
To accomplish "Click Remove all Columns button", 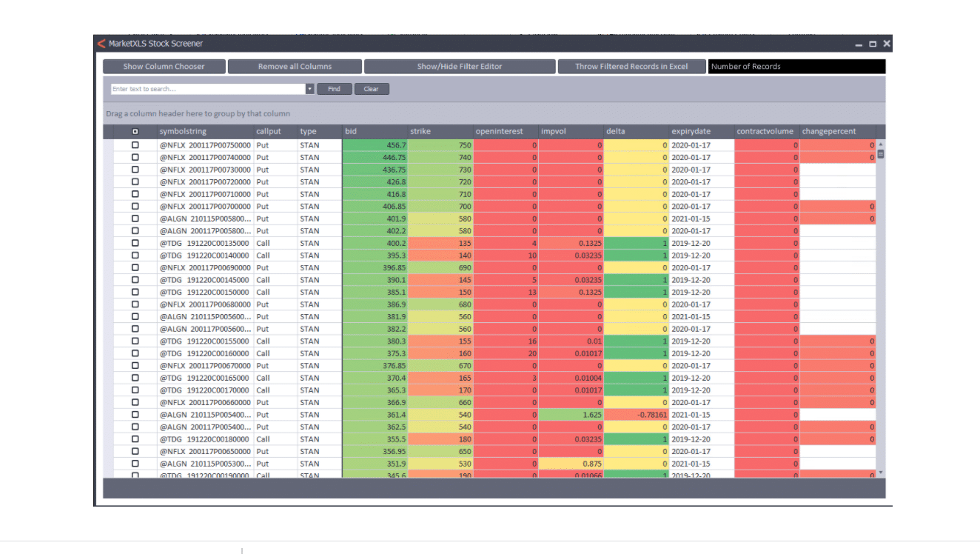I will [295, 67].
